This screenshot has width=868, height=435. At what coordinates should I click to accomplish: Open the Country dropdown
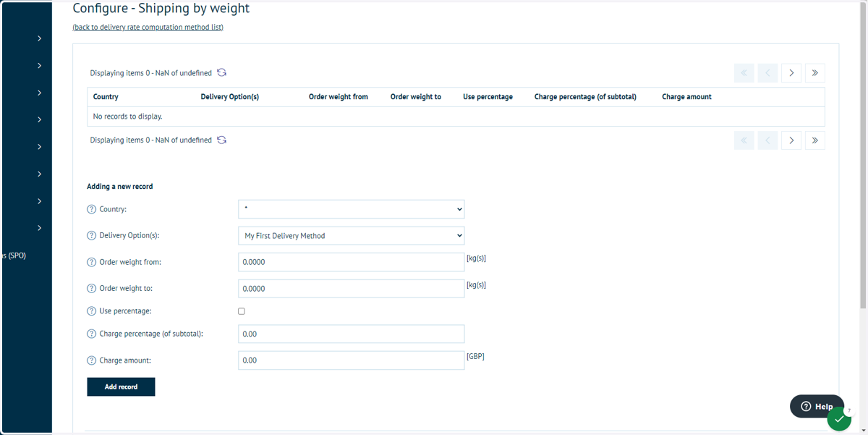pos(352,209)
